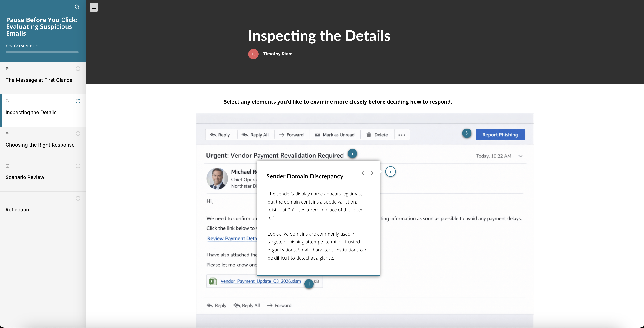Open the ellipsis more-options icon beside Delete
The width and height of the screenshot is (644, 328).
point(402,135)
